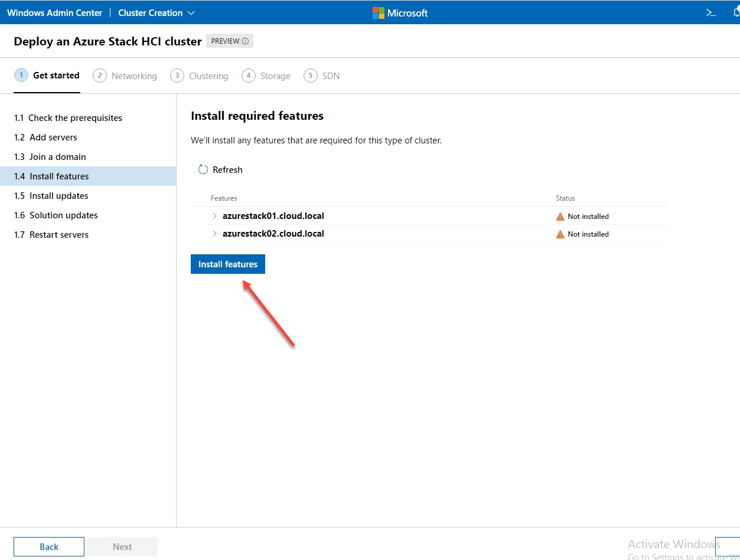Open 1.7 Restart servers step
The width and height of the screenshot is (740, 560).
(x=59, y=235)
